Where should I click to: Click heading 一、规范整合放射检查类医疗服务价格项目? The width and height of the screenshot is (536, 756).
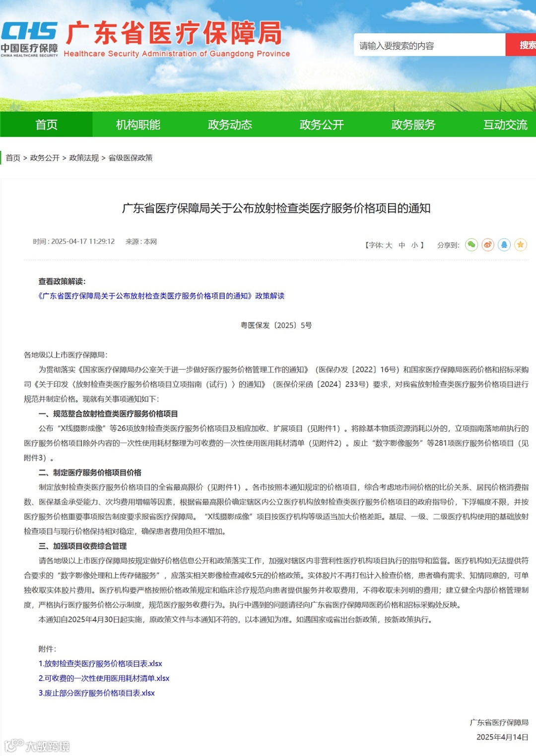pos(108,414)
